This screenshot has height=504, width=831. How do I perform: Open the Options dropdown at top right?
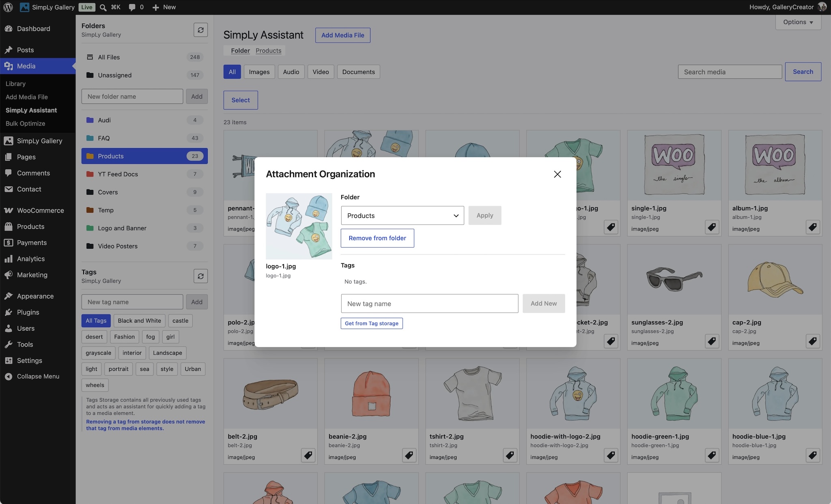tap(798, 22)
